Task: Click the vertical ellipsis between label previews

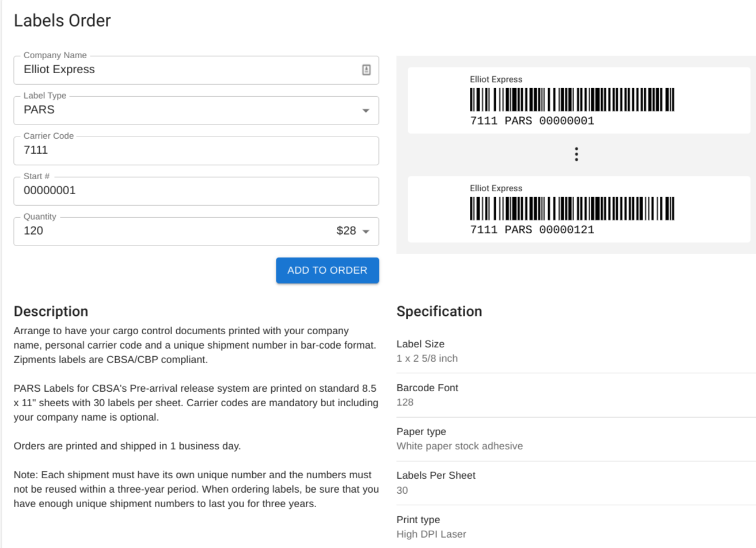Action: [x=576, y=154]
